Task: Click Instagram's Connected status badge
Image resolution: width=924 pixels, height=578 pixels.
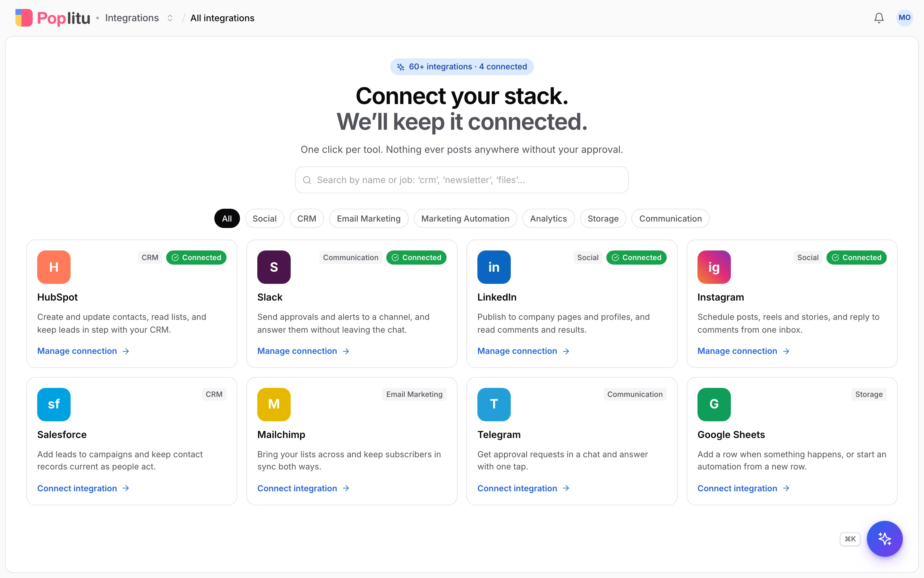Action: click(x=856, y=258)
